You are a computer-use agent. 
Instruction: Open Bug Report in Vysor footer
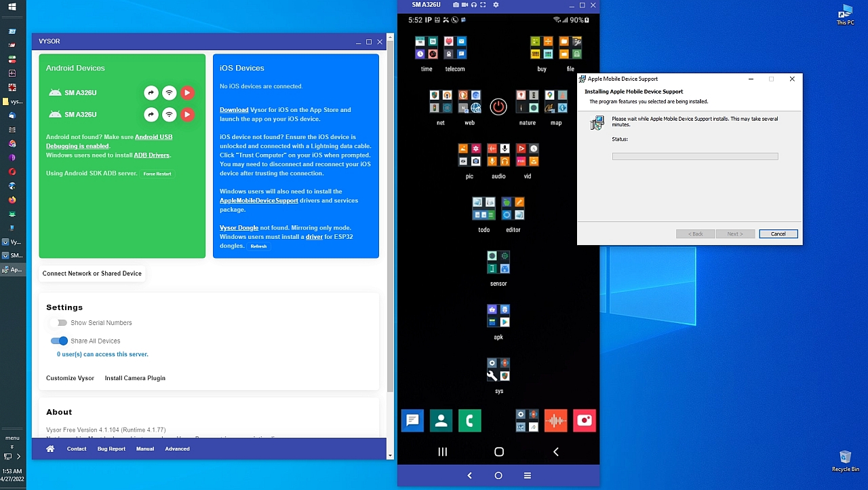(111, 449)
